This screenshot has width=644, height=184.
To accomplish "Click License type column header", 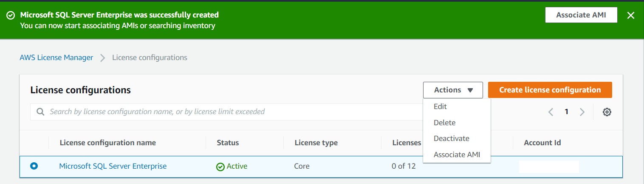I will [x=316, y=143].
